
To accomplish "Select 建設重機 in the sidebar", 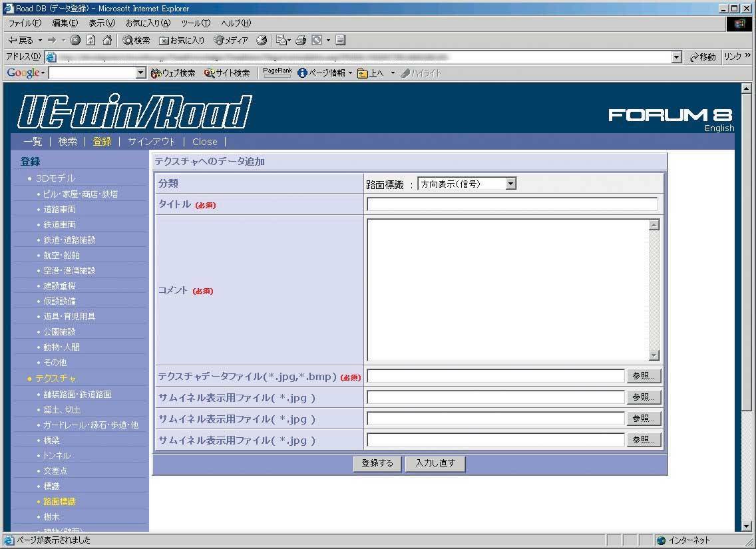I will pyautogui.click(x=59, y=286).
